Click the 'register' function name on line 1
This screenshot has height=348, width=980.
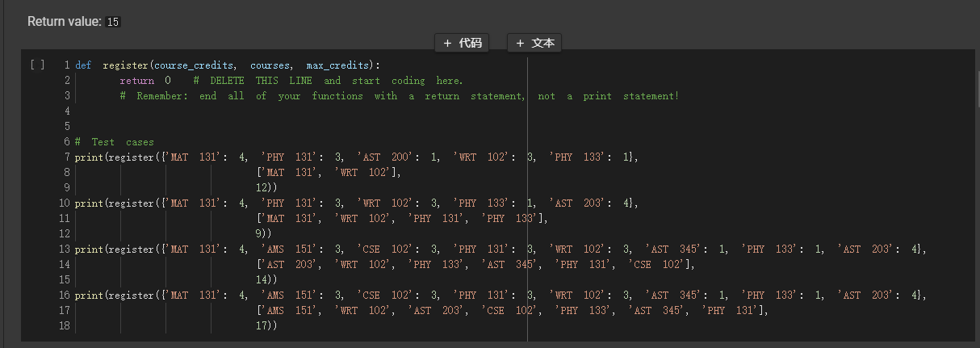(125, 65)
